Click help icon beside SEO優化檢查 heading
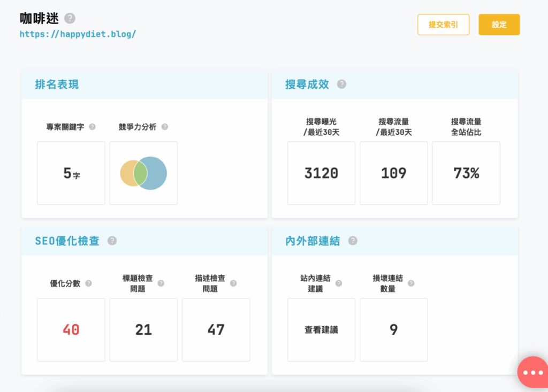Image resolution: width=548 pixels, height=392 pixels. [x=112, y=241]
